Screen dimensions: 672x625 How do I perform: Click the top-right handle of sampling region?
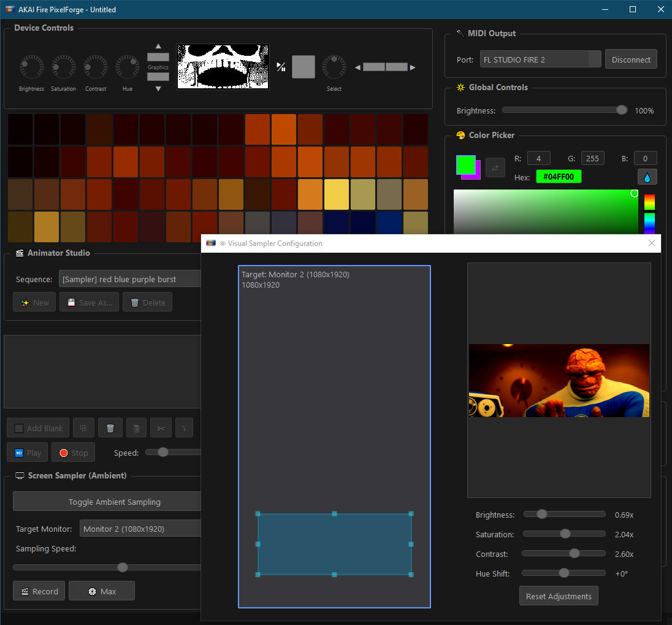pyautogui.click(x=411, y=513)
